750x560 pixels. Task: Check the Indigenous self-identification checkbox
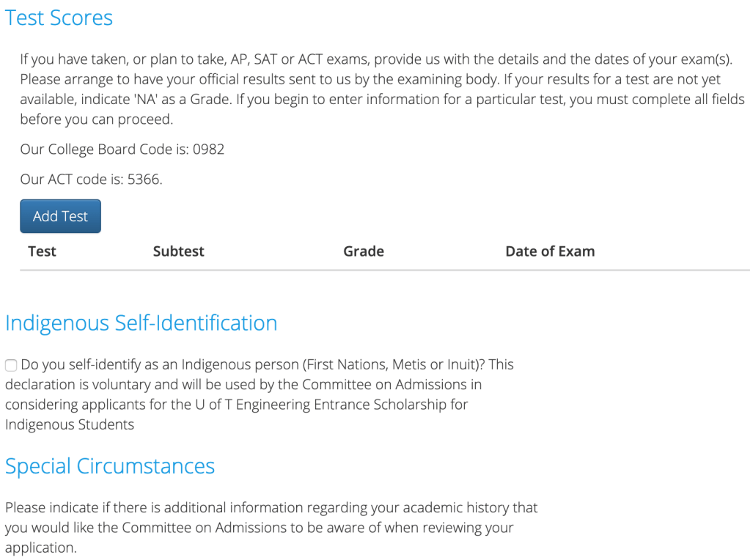click(x=11, y=365)
